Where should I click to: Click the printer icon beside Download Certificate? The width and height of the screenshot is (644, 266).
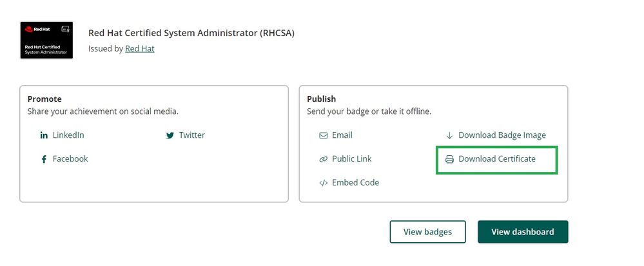coord(449,159)
